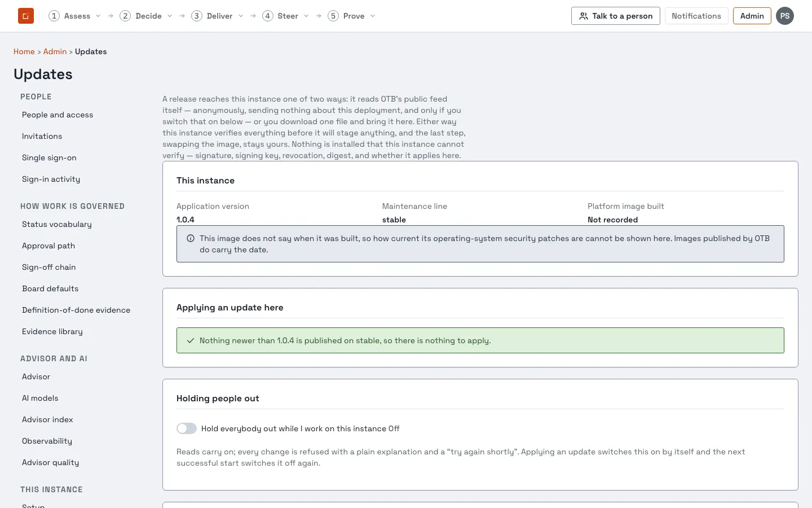The image size is (812, 508).
Task: Click the 'Not recorded' platform image value
Action: 613,220
